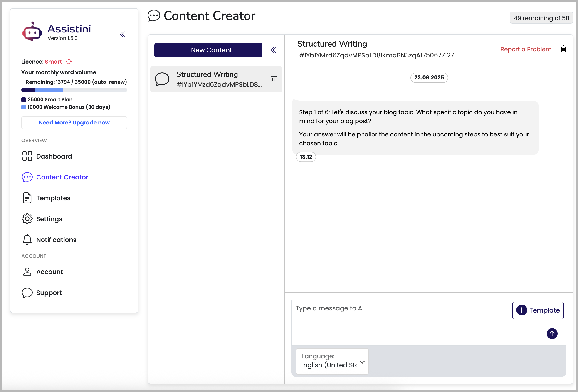The image size is (578, 392).
Task: Send the message with the arrow-up button
Action: pyautogui.click(x=552, y=334)
